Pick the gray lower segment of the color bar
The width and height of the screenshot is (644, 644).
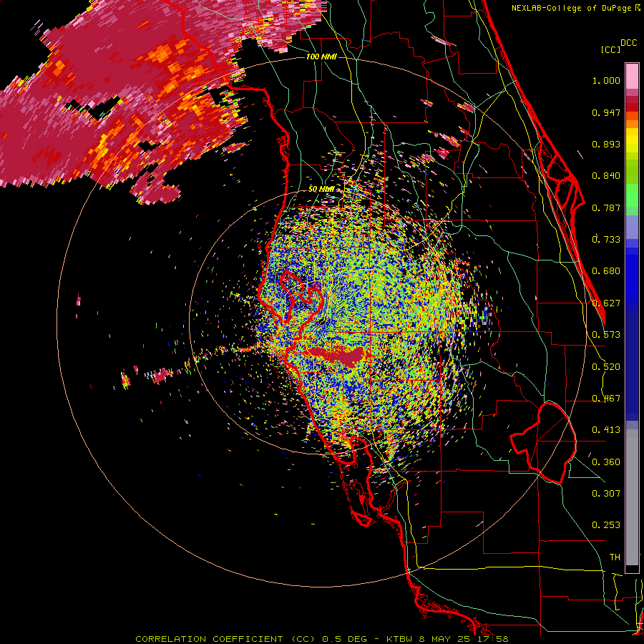[x=632, y=497]
